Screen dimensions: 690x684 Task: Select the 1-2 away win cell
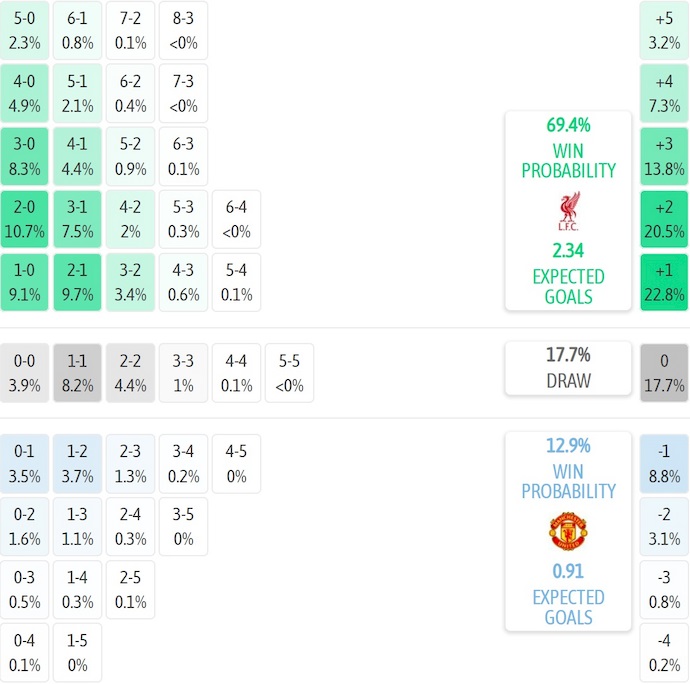point(78,465)
